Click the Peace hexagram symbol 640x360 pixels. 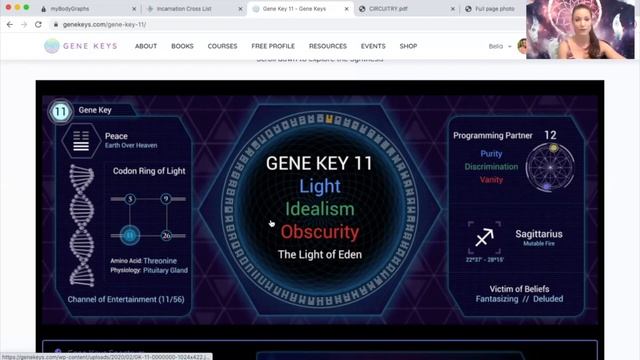pyautogui.click(x=81, y=141)
